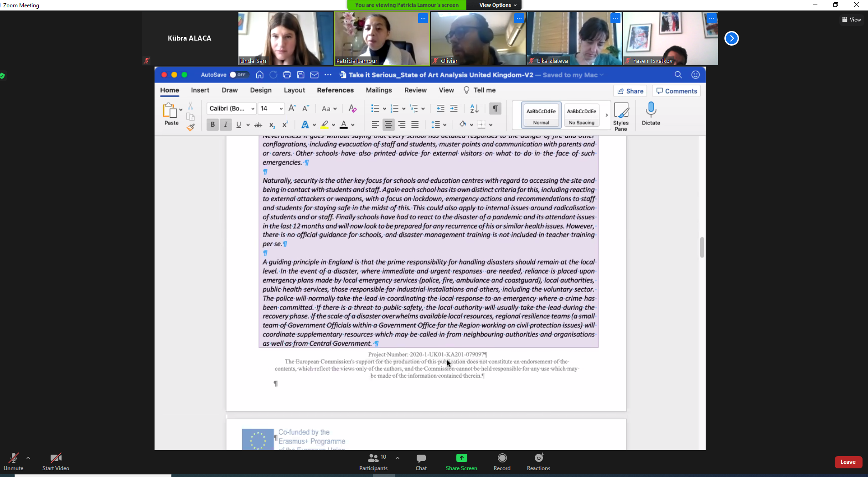The image size is (868, 477).
Task: Expand the View Options dropdown
Action: [x=497, y=5]
